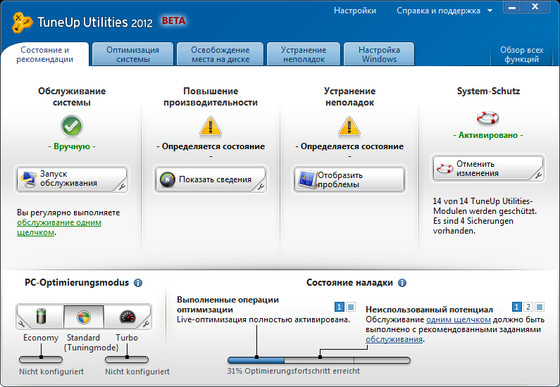The height and width of the screenshot is (387, 560).
Task: Click warning icon under Устранение неполадок
Action: click(349, 127)
